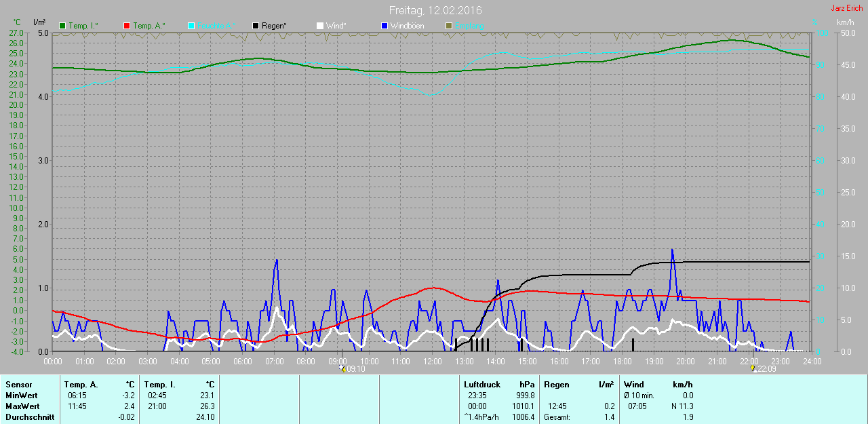Click the km/h unit label above right axis
Viewport: 868px width, 424px height.
tap(846, 22)
